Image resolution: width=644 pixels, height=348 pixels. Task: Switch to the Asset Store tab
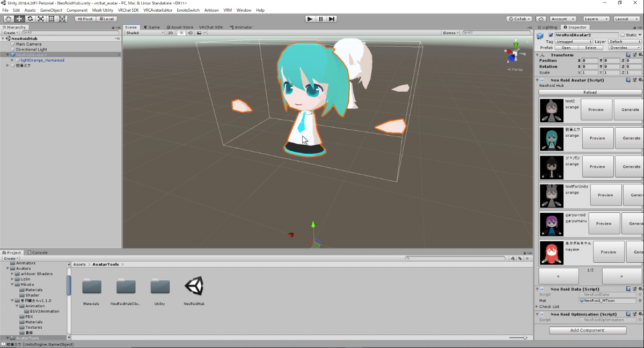click(x=180, y=27)
